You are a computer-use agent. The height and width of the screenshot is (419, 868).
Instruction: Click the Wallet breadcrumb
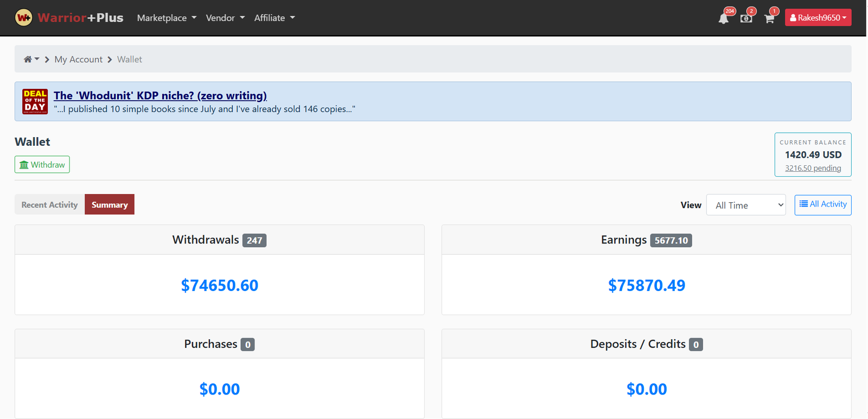[x=130, y=59]
